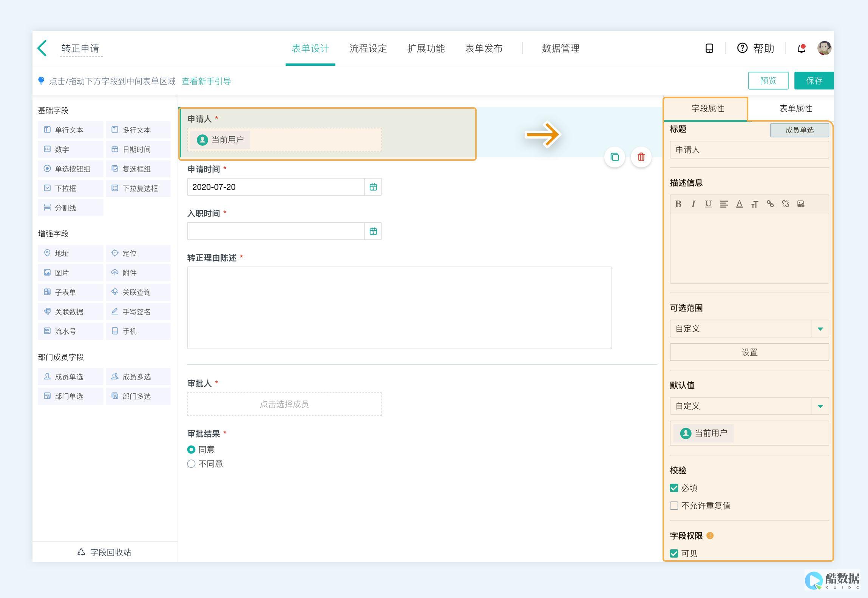Image resolution: width=868 pixels, height=598 pixels.
Task: Open the 帮助 help icon
Action: pyautogui.click(x=742, y=48)
